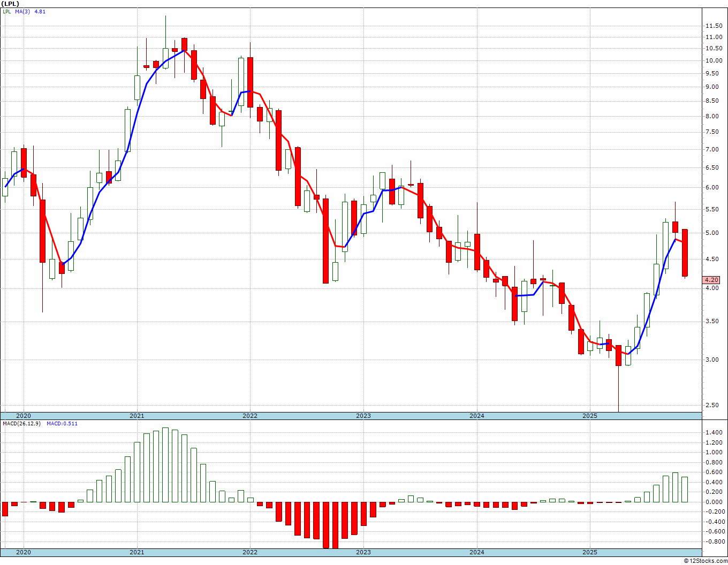
Task: Click the 0.000 MACD axis label
Action: [713, 502]
